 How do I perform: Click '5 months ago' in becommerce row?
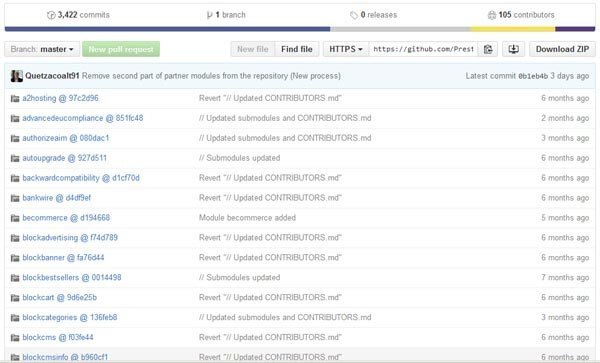(x=565, y=218)
